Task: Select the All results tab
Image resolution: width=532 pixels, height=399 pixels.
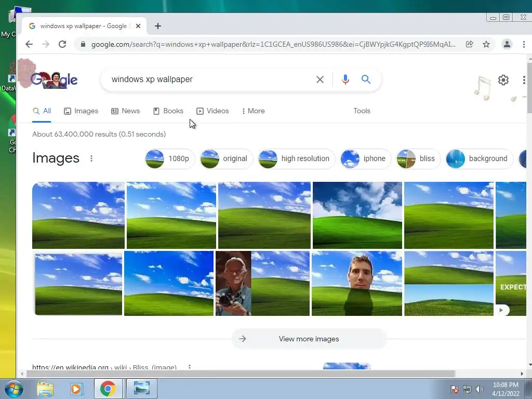Action: pos(42,111)
